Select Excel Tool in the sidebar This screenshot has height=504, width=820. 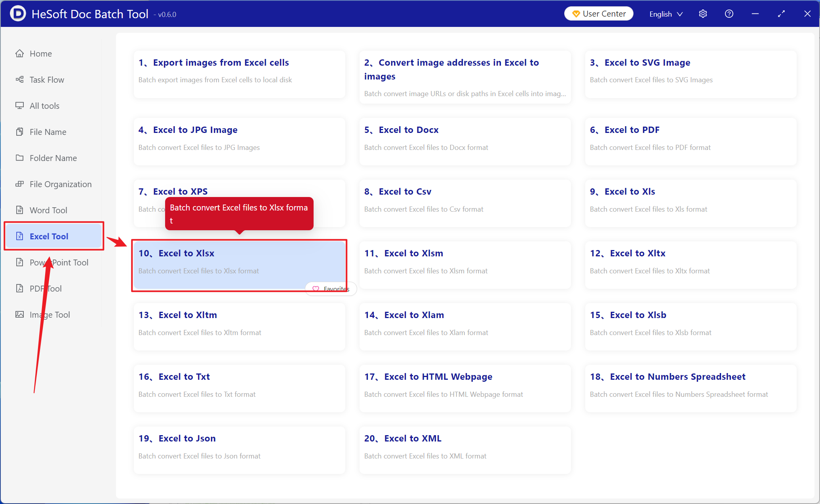54,236
